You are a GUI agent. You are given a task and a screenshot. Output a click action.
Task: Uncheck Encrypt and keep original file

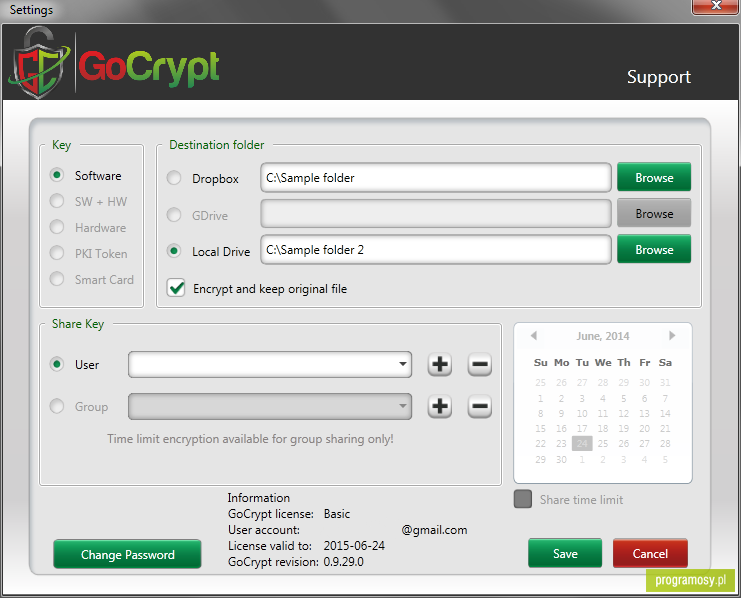click(176, 288)
